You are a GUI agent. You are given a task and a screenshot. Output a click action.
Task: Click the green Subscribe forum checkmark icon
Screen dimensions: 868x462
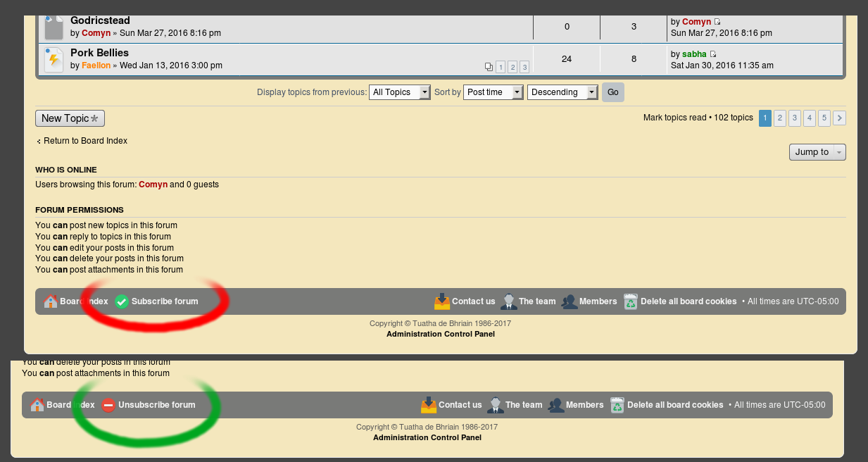pyautogui.click(x=122, y=301)
